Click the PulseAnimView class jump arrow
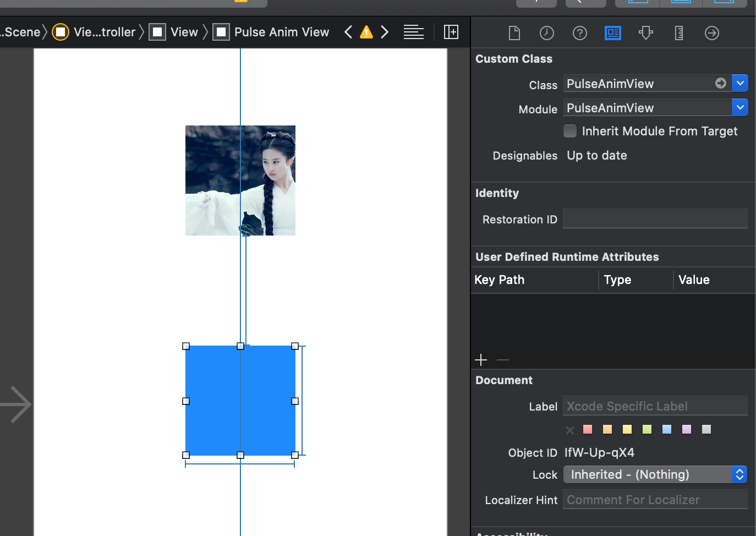Viewport: 756px width, 536px height. tap(721, 83)
